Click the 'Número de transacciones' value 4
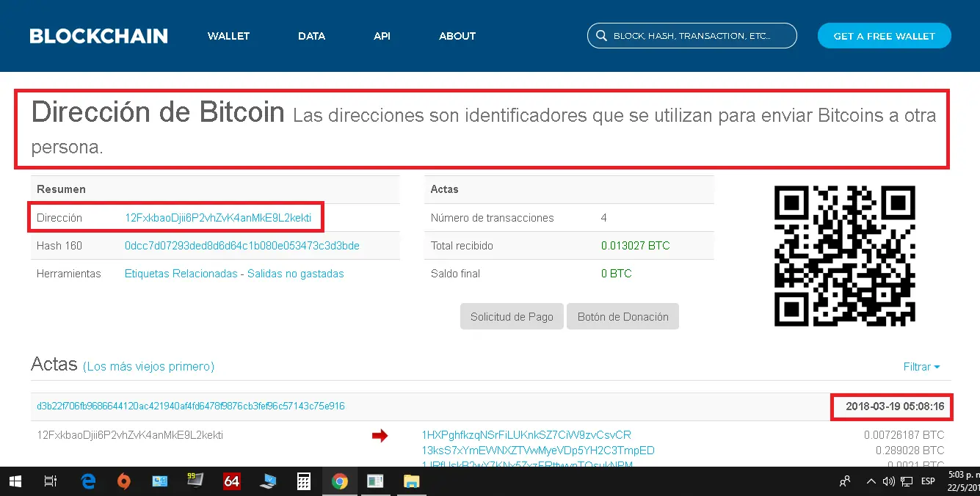The image size is (980, 496). coord(604,218)
